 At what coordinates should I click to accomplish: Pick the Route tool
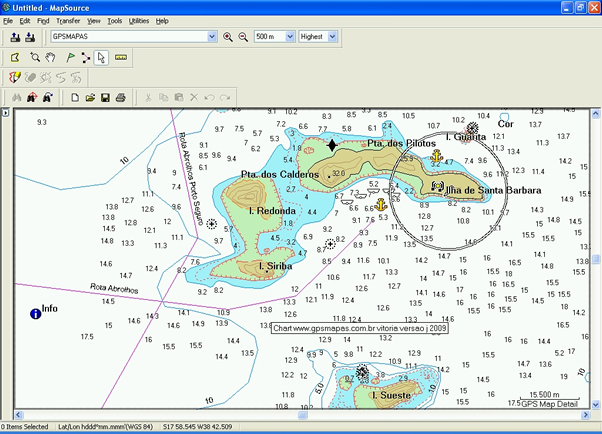(85, 58)
